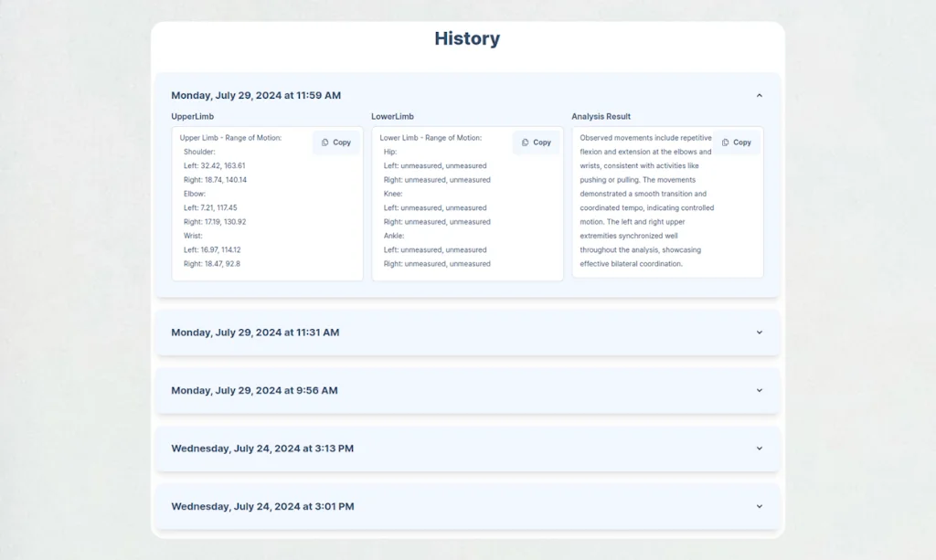Collapse the 11:59 AM entry with the up chevron

coord(759,95)
